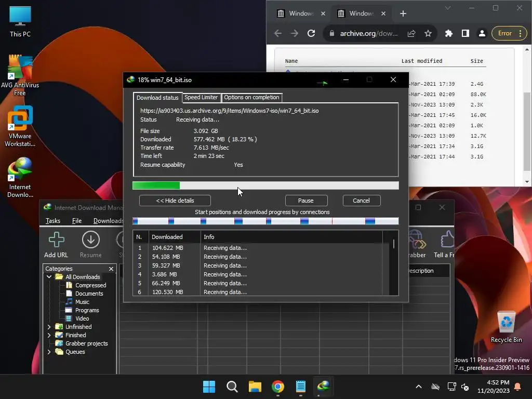532x399 pixels.
Task: Click Internet Download Manager taskbar icon
Action: 323,387
